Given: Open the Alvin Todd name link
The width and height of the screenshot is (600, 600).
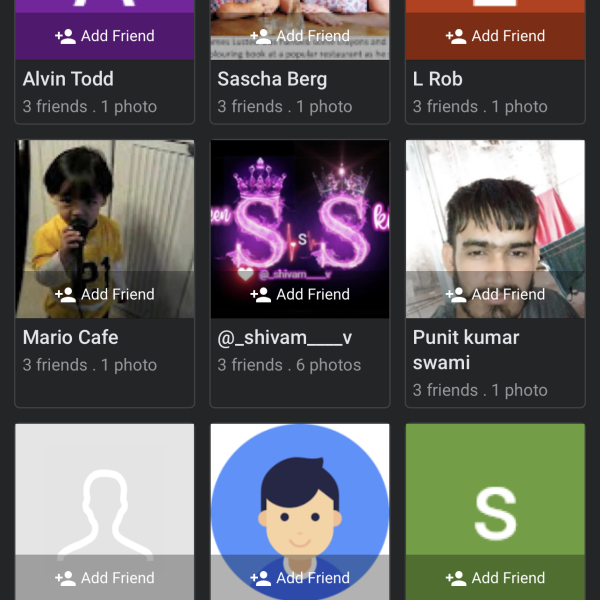Looking at the screenshot, I should (68, 79).
